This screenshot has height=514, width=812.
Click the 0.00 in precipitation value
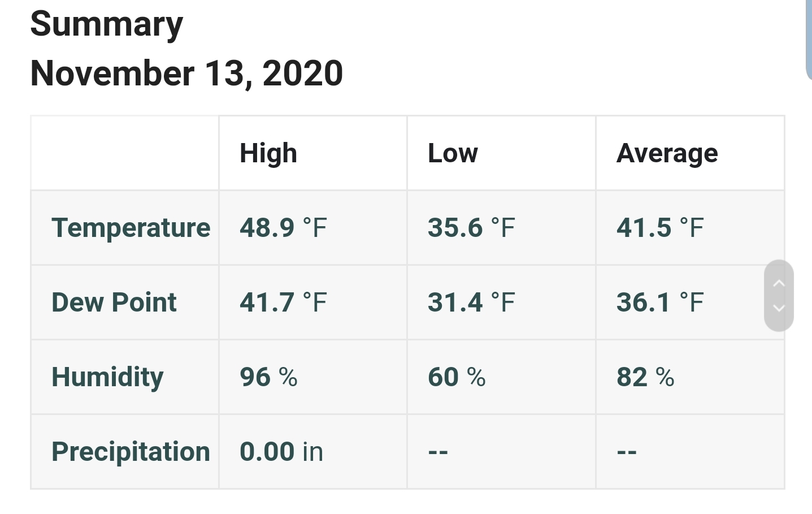[281, 452]
